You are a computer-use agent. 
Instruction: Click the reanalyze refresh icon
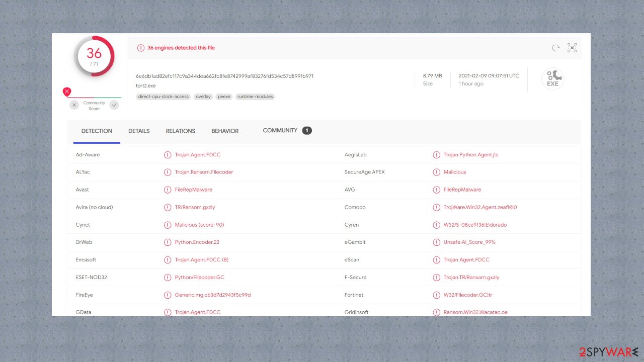pyautogui.click(x=556, y=48)
